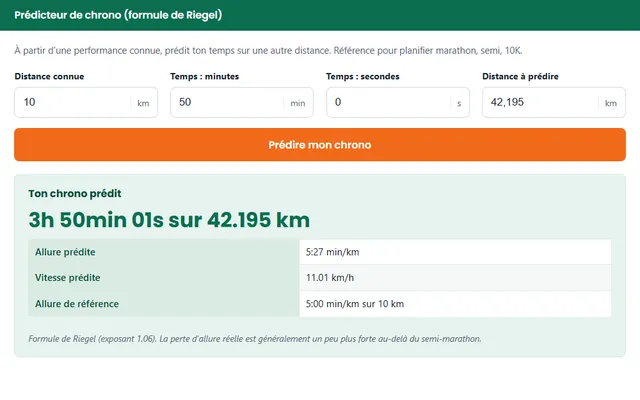Click the s unit suffix in secondes field
The height and width of the screenshot is (400, 640).
point(459,104)
